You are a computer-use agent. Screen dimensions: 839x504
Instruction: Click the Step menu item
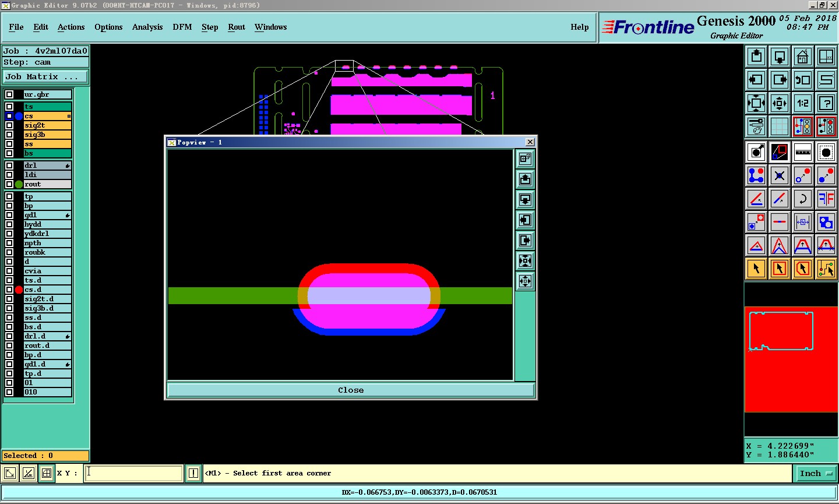point(210,27)
